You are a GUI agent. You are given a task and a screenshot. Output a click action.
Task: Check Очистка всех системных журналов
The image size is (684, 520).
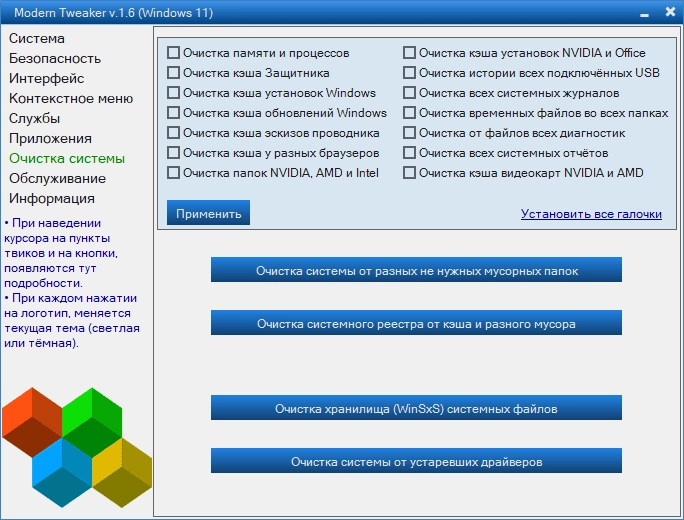(x=409, y=92)
